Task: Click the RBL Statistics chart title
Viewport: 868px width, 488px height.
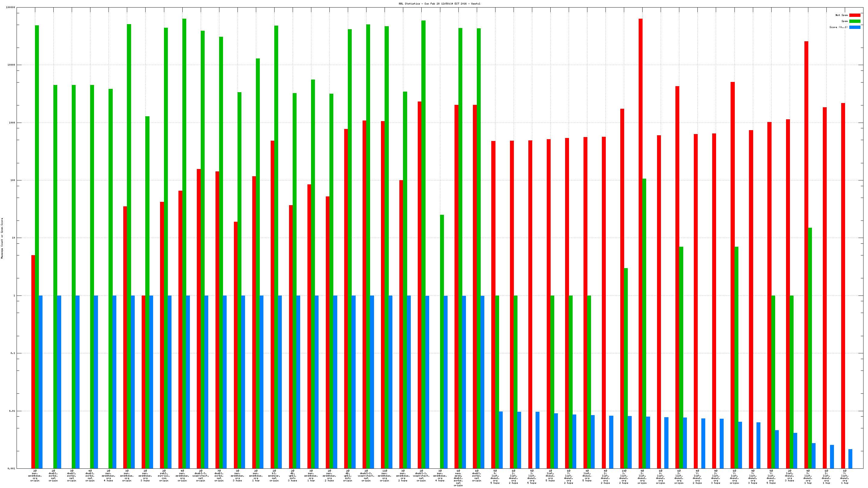Action: click(x=439, y=4)
